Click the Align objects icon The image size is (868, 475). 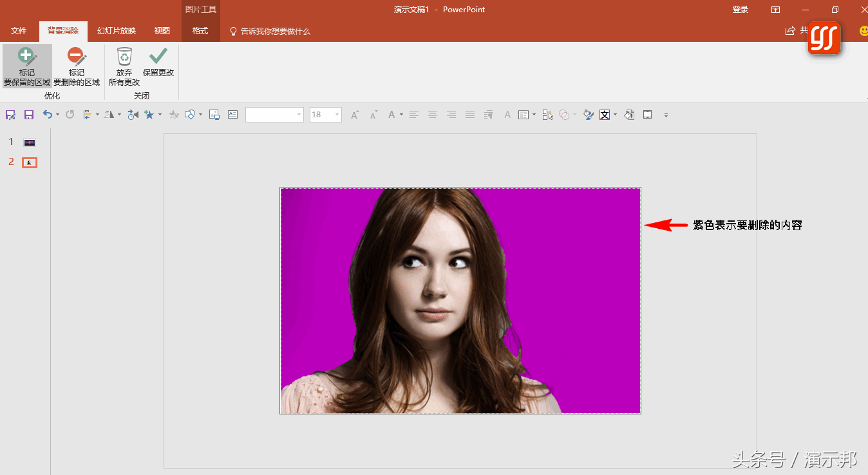click(x=88, y=115)
